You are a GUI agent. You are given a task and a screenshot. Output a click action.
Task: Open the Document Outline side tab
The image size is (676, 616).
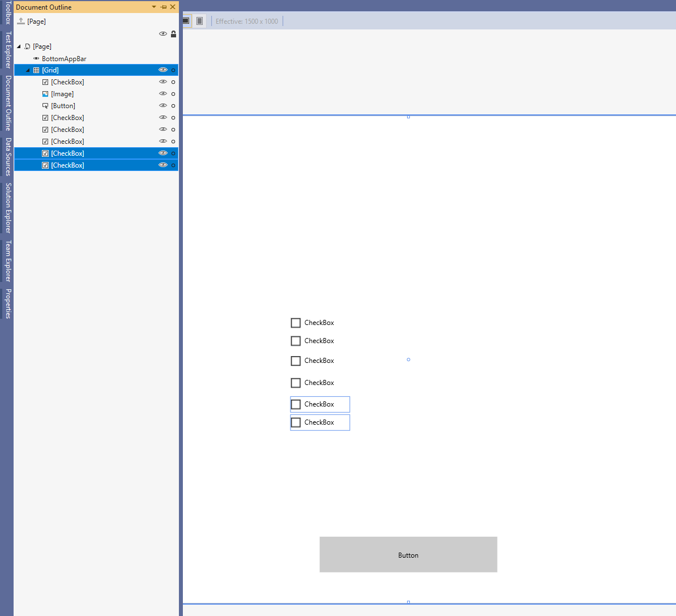[x=8, y=103]
